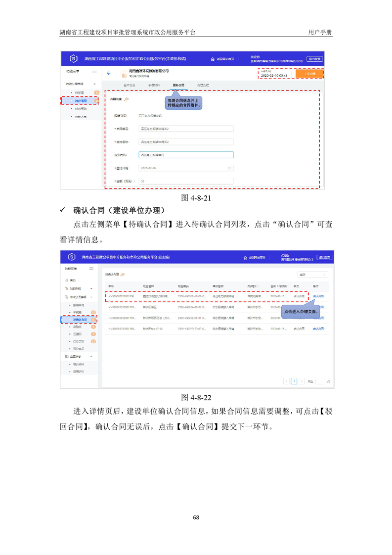Image resolution: width=392 pixels, height=555 pixels.
Task: Click 合同名称 input field
Action: point(186,142)
